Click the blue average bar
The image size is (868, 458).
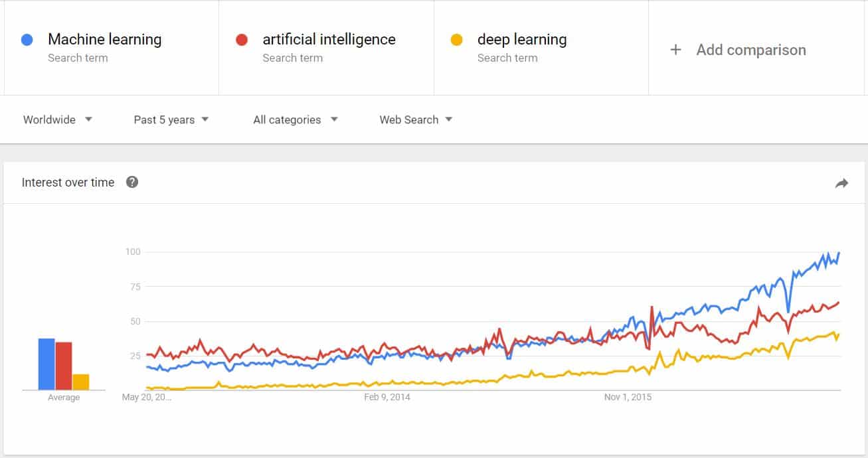[46, 364]
